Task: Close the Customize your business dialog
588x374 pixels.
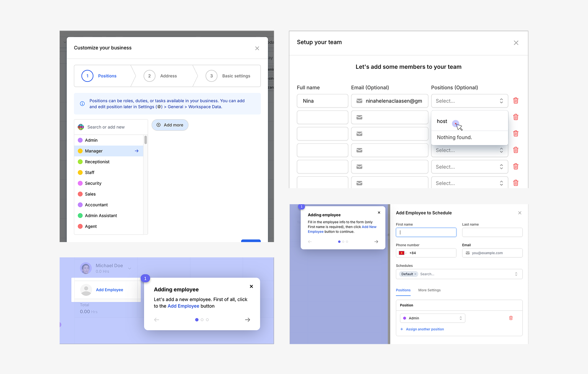Action: [257, 48]
